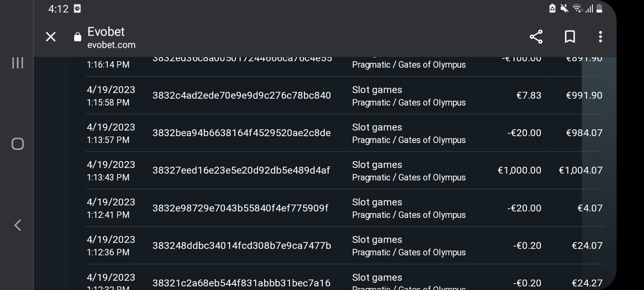Viewport: 644px width, 290px height.
Task: Tap transaction ID 38327eed16e23e5e20d92db5e489d4af
Action: (x=241, y=171)
